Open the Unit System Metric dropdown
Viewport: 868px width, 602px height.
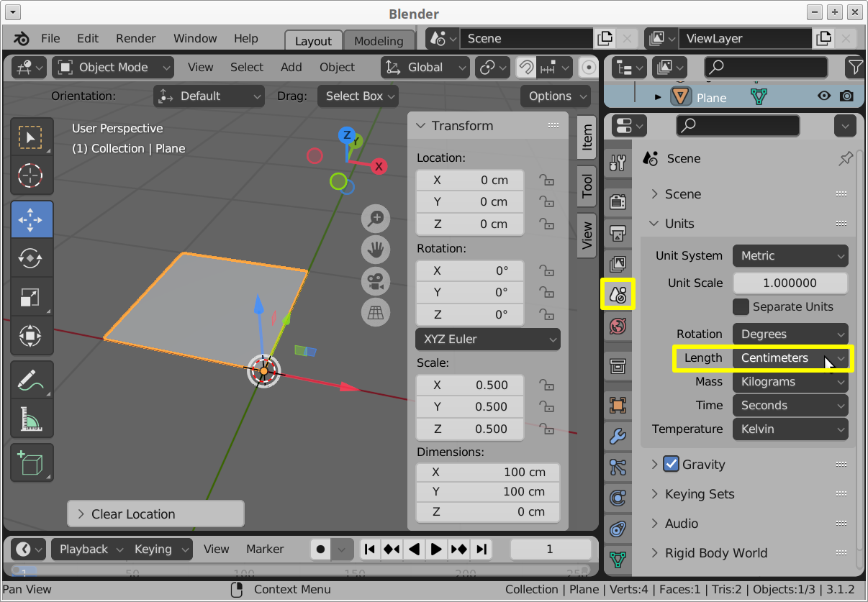point(790,255)
